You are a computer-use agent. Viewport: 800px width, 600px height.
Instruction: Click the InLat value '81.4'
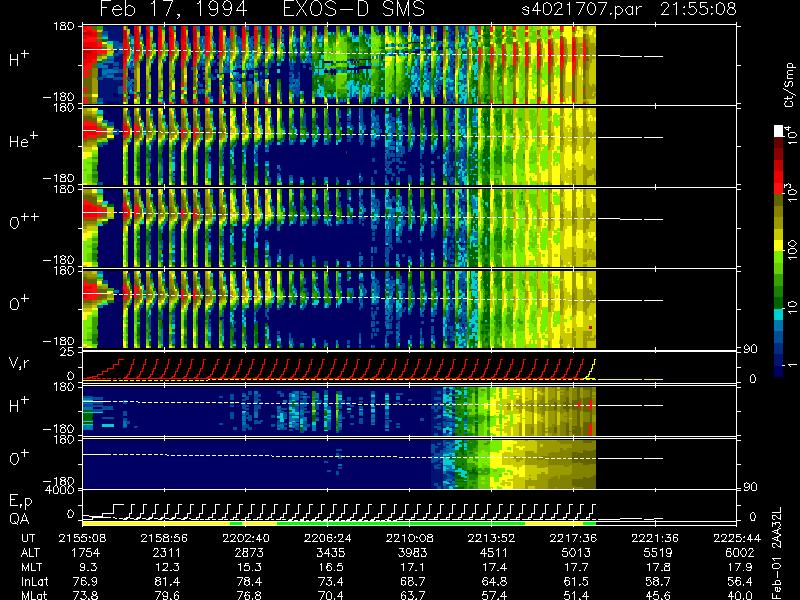tap(167, 581)
